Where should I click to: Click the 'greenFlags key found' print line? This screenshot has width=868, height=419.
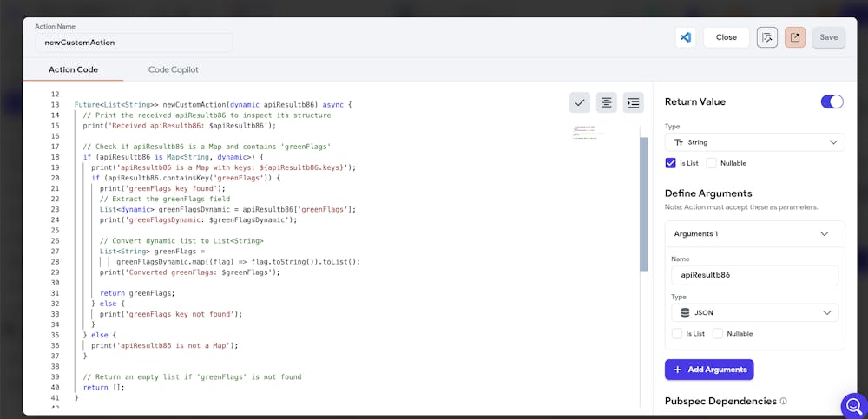point(163,188)
